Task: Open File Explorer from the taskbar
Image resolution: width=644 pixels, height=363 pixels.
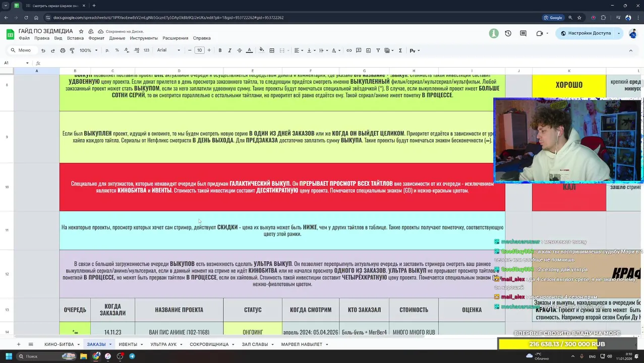Action: (84, 356)
